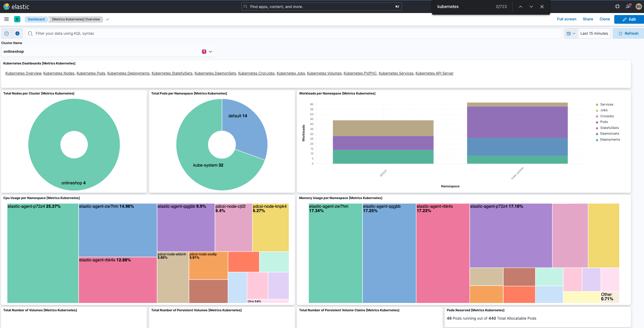The height and width of the screenshot is (328, 644).
Task: Click the BS user avatar icon
Action: click(x=639, y=6)
